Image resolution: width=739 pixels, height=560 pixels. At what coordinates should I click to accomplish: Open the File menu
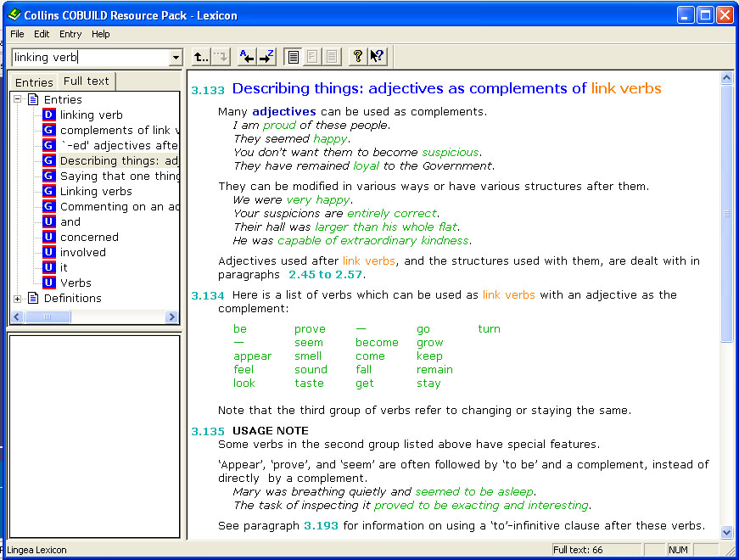click(17, 34)
